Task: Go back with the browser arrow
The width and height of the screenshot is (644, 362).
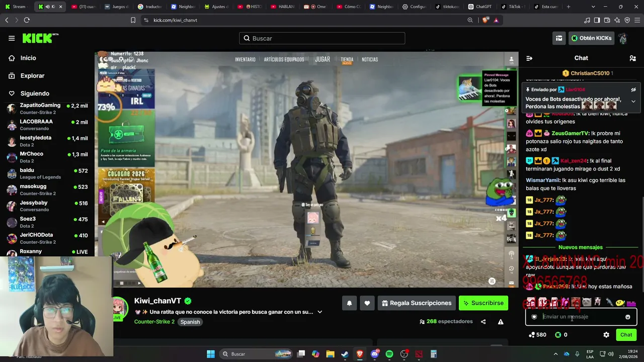Action: tap(7, 20)
